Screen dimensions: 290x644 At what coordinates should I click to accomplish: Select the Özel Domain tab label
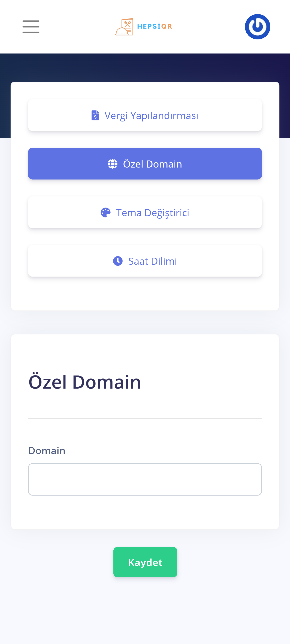coord(152,164)
